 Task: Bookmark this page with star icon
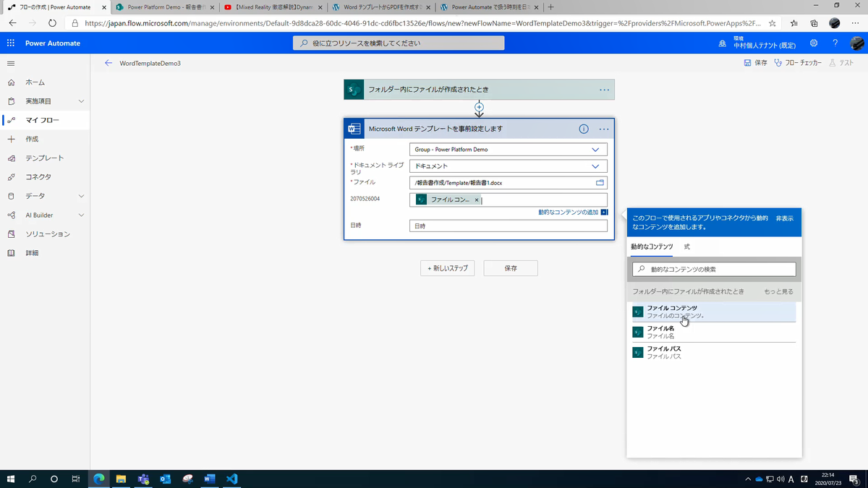coord(773,23)
